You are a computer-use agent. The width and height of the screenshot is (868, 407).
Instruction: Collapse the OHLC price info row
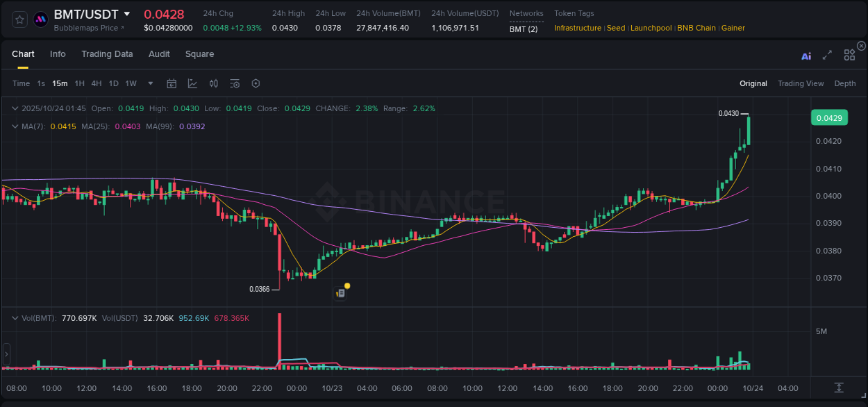coord(14,108)
